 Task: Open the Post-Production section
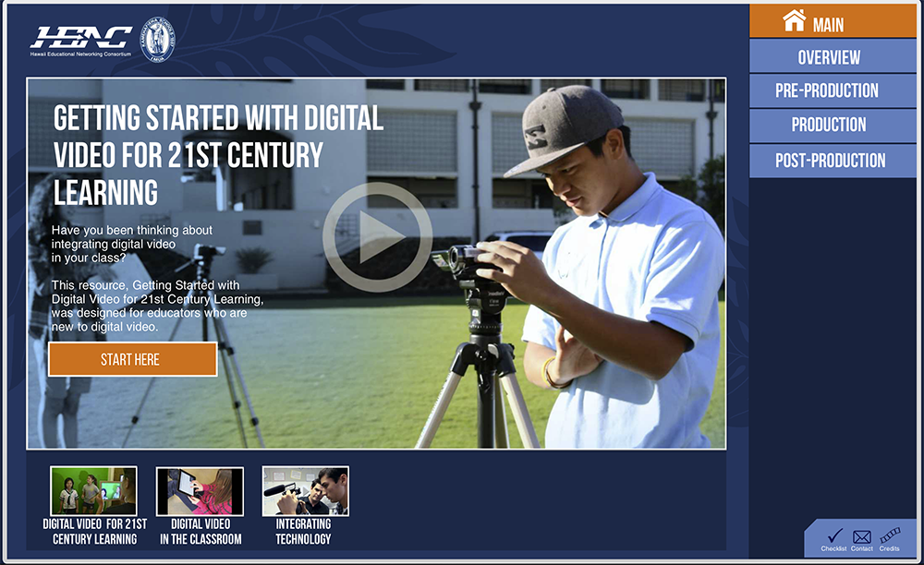(833, 160)
